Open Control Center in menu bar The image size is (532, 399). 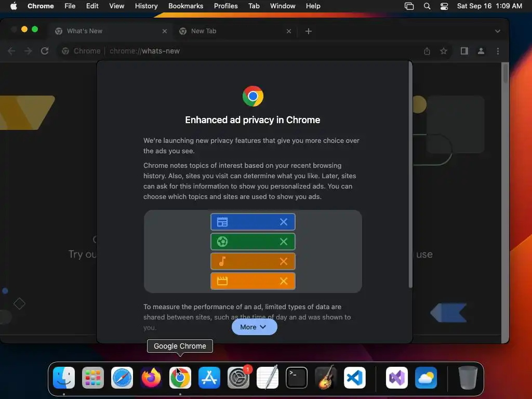click(444, 6)
